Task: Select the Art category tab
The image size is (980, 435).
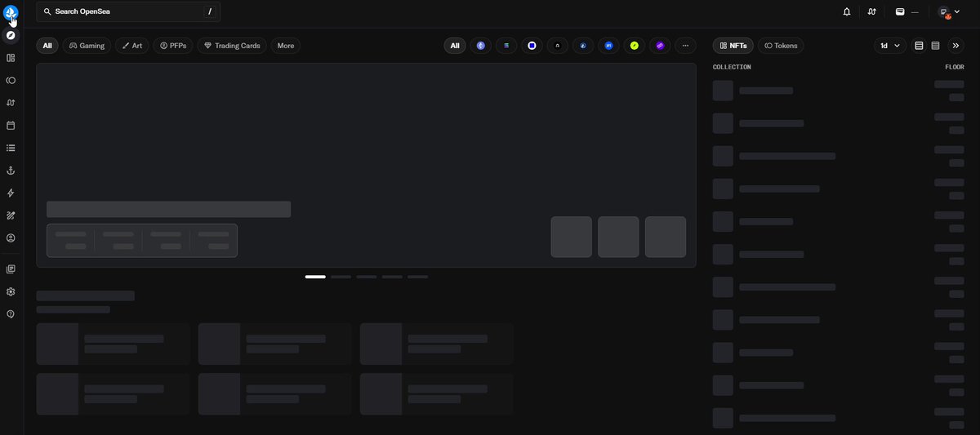Action: pyautogui.click(x=131, y=46)
